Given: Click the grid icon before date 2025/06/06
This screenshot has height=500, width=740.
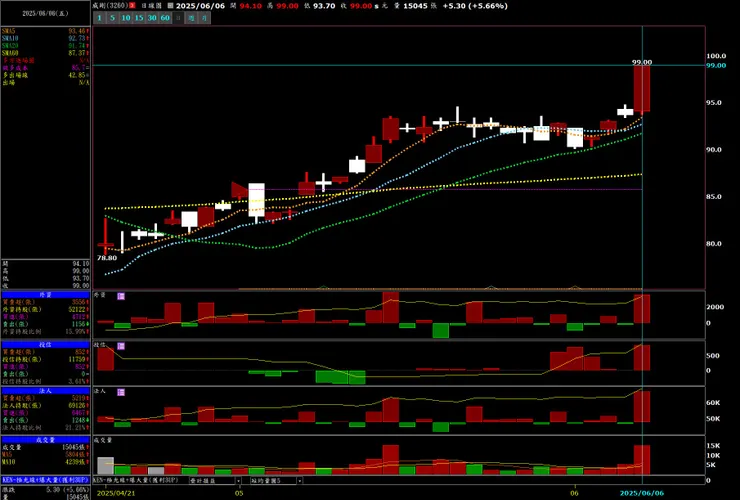Looking at the screenshot, I should pyautogui.click(x=170, y=6).
